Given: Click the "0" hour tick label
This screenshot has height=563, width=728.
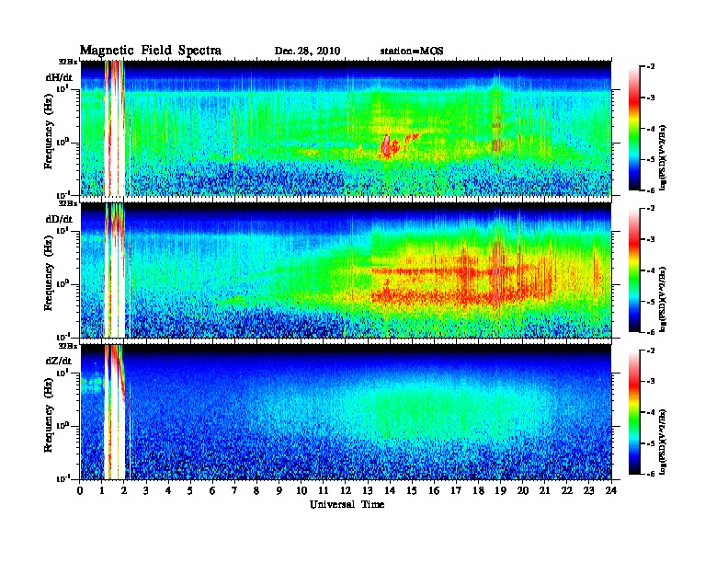Looking at the screenshot, I should click(x=80, y=490).
